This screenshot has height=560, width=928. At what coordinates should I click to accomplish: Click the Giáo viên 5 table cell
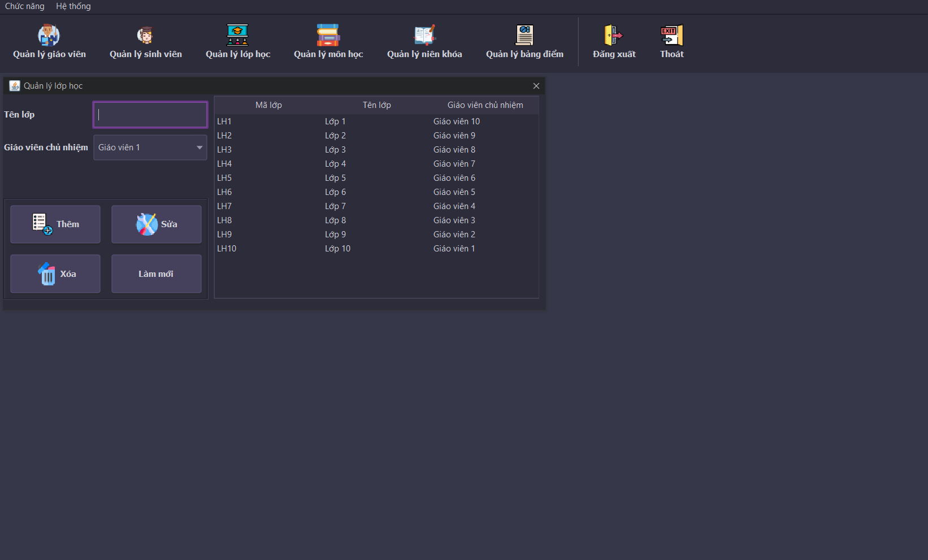485,192
